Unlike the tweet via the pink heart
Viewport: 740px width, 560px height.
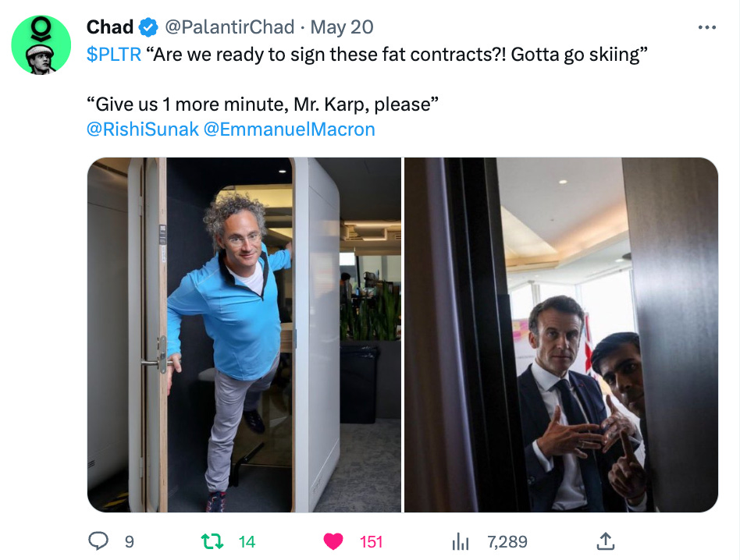333,541
